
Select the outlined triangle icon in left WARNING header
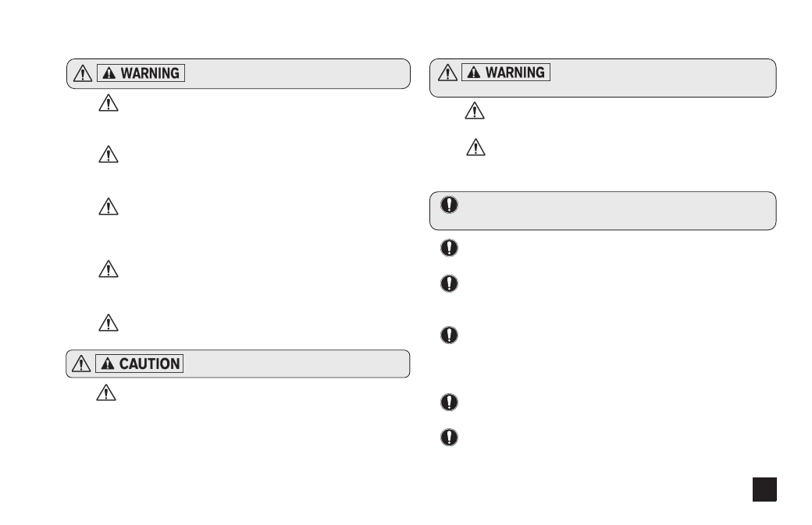(x=83, y=73)
